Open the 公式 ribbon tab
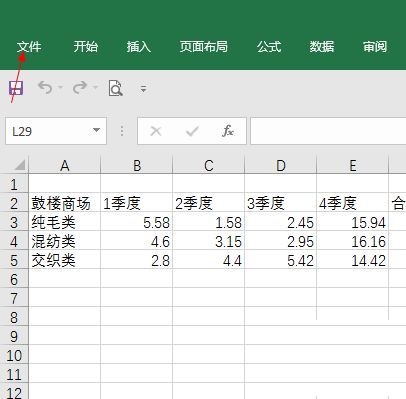This screenshot has width=406, height=399. pyautogui.click(x=269, y=47)
